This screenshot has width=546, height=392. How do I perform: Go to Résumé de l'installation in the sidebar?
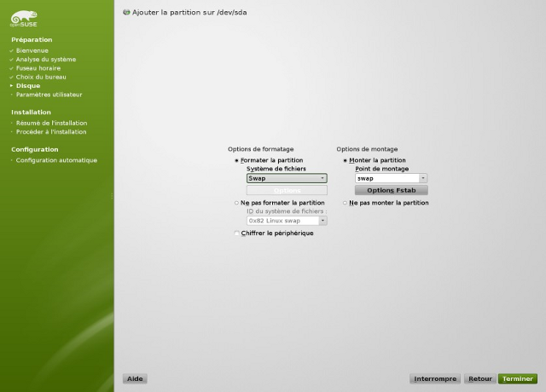click(51, 123)
